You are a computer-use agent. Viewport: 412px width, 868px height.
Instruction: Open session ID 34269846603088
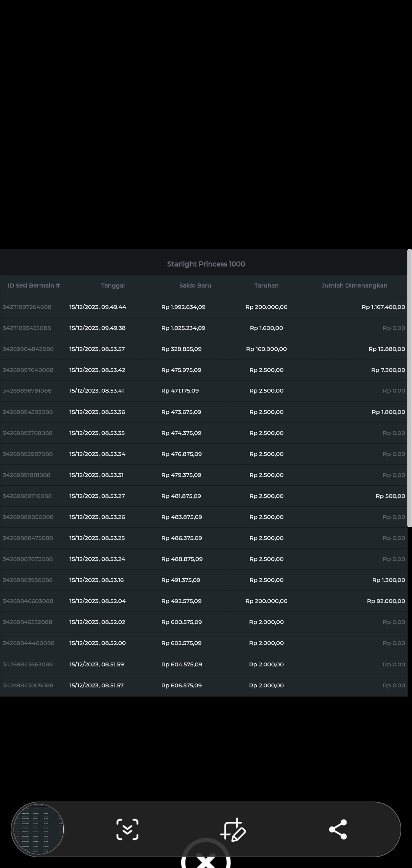point(28,601)
